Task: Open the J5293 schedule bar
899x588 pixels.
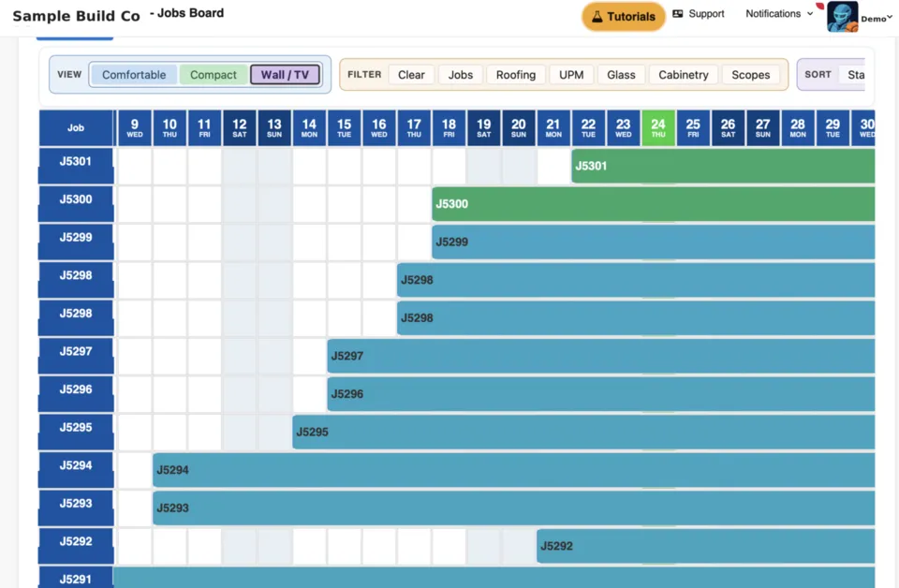Action: click(514, 507)
